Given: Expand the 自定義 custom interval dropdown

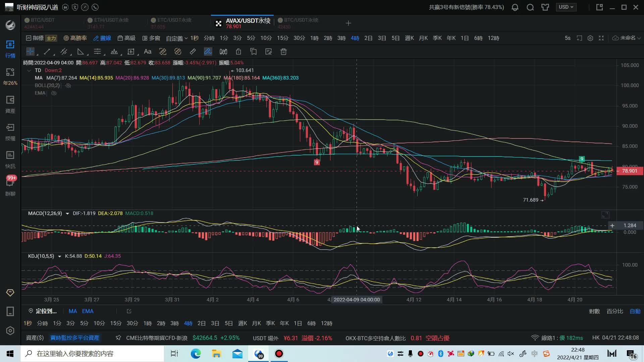Looking at the screenshot, I should tap(177, 38).
